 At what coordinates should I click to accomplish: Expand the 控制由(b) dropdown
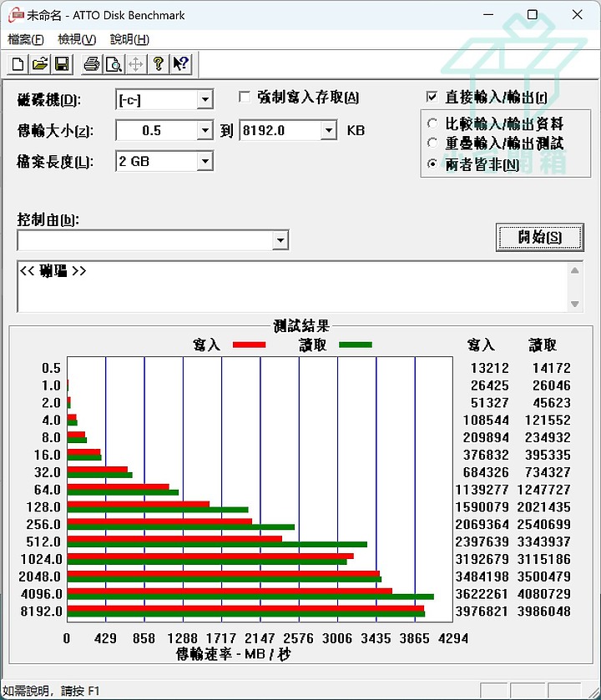pos(280,240)
